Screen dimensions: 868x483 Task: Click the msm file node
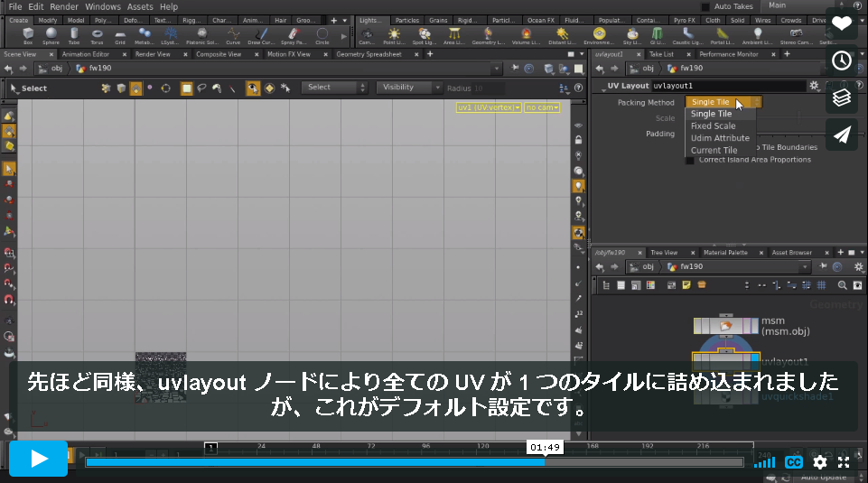pyautogui.click(x=725, y=326)
